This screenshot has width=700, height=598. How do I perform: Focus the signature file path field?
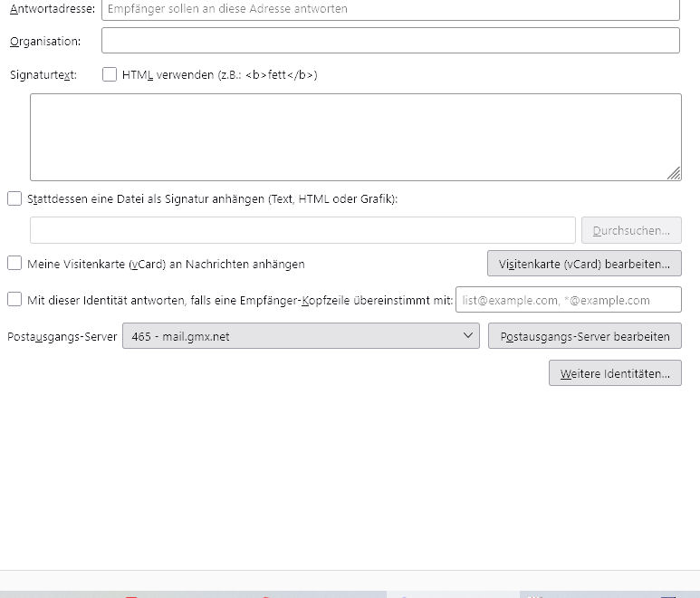(302, 230)
